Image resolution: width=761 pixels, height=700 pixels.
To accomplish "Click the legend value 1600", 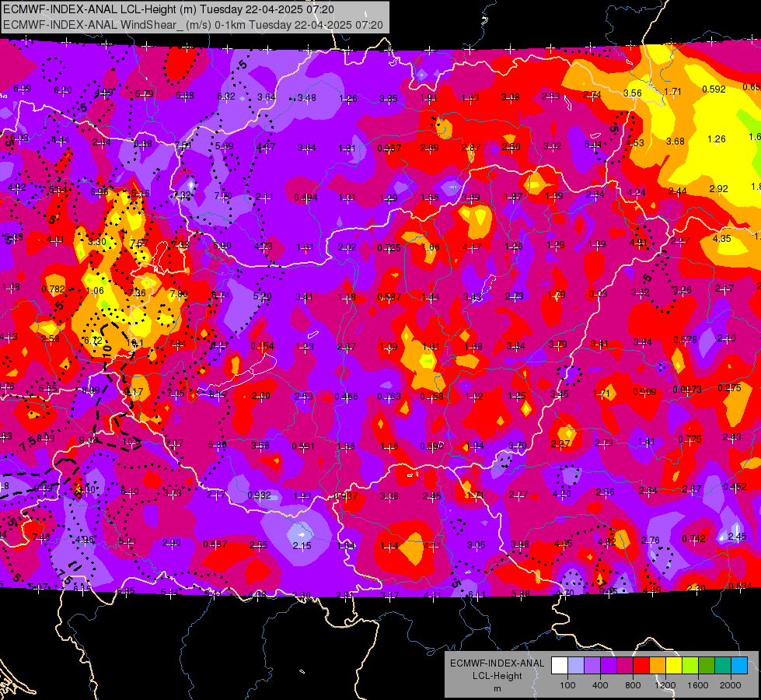I will click(x=698, y=685).
